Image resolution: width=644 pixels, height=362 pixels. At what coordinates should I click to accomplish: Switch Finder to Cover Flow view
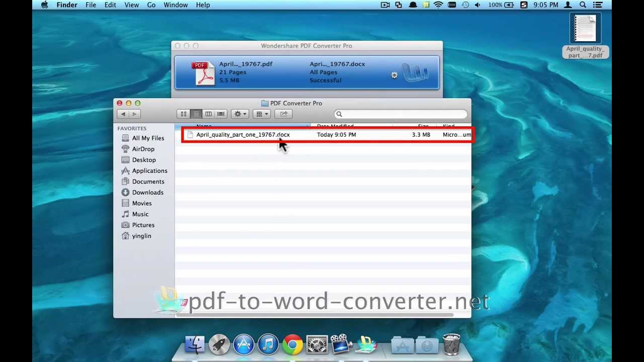tap(220, 114)
